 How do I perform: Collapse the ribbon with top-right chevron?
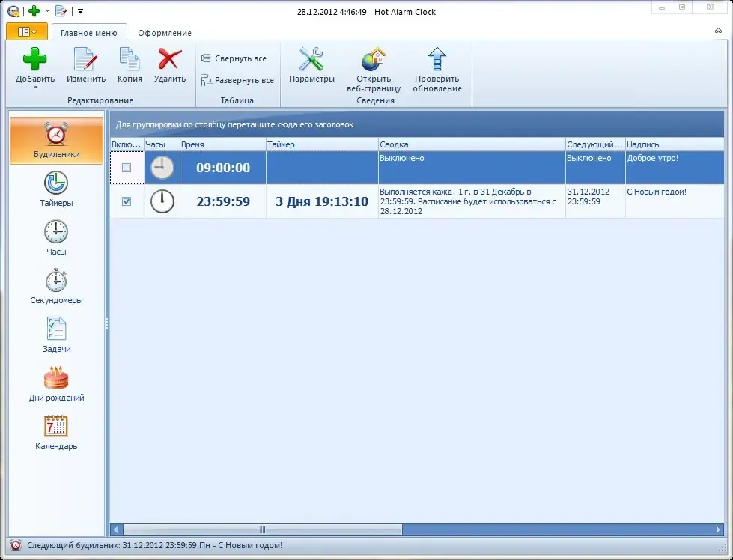pos(718,31)
